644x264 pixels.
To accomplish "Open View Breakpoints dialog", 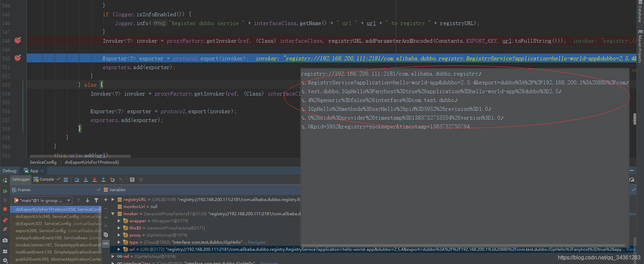I will (5, 220).
